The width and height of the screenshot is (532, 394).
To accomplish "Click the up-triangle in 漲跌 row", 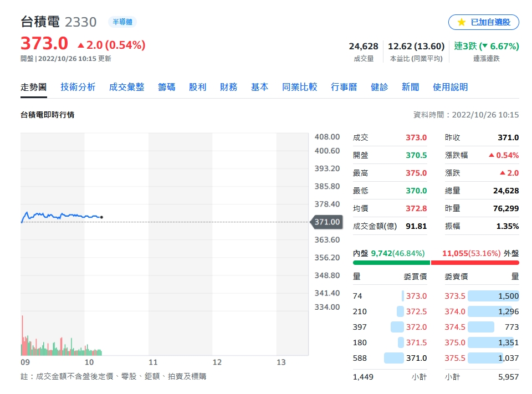I will click(x=503, y=173).
